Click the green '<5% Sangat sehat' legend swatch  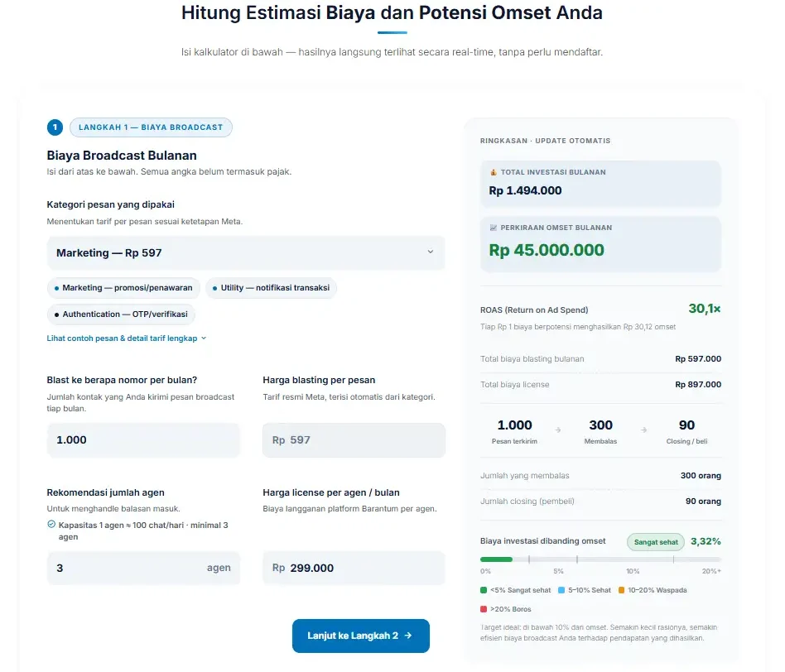tap(484, 590)
